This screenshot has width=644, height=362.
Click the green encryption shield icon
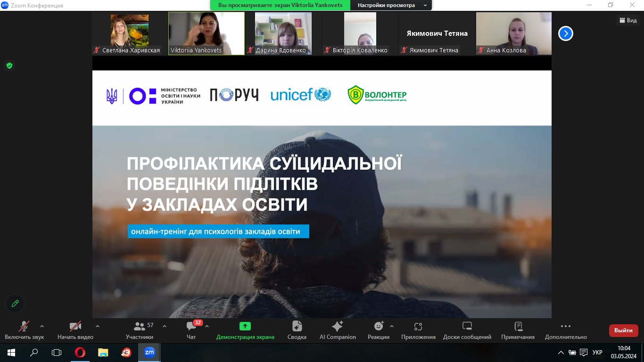tap(9, 66)
